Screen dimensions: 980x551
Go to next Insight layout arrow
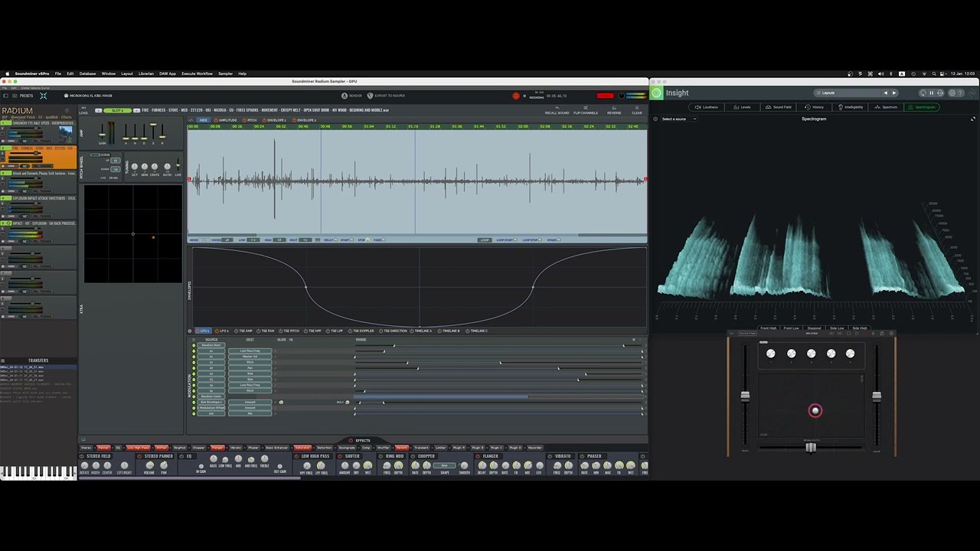(893, 93)
